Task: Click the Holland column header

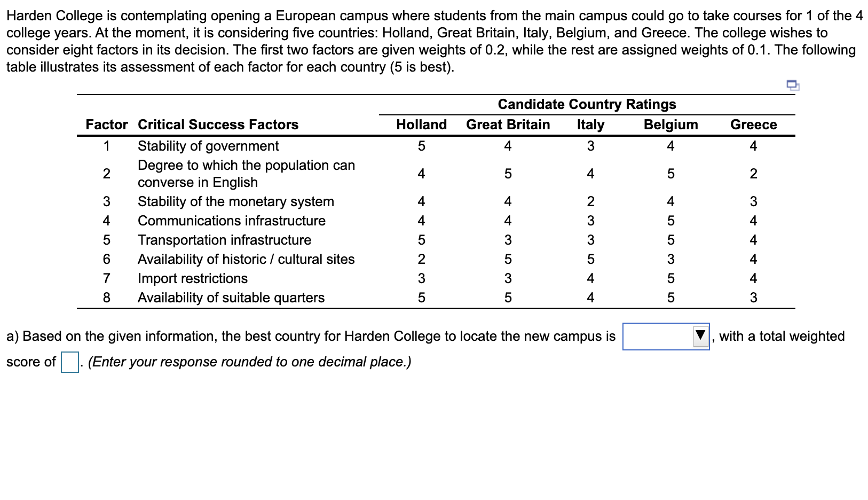Action: point(421,124)
